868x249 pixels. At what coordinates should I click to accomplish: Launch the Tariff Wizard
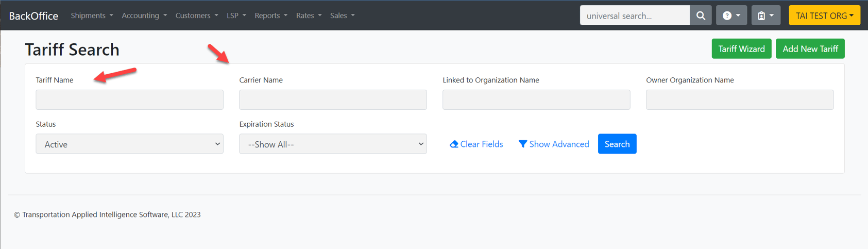pos(741,49)
